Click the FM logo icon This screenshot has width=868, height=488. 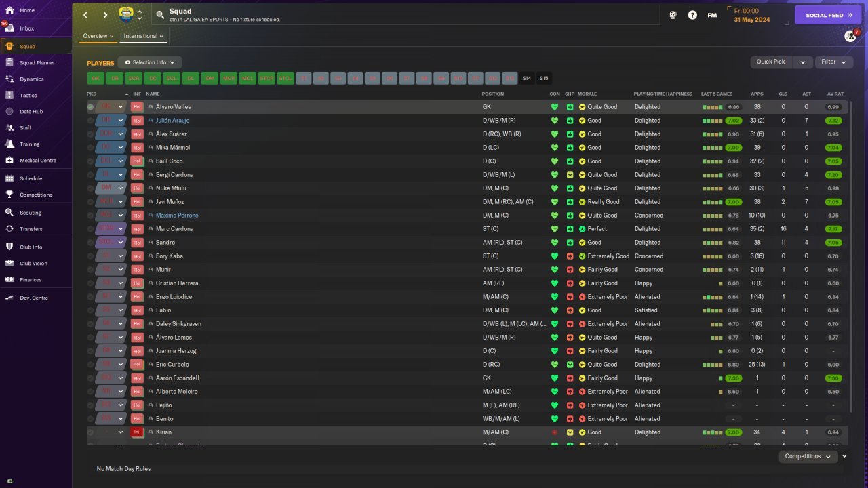coord(712,15)
